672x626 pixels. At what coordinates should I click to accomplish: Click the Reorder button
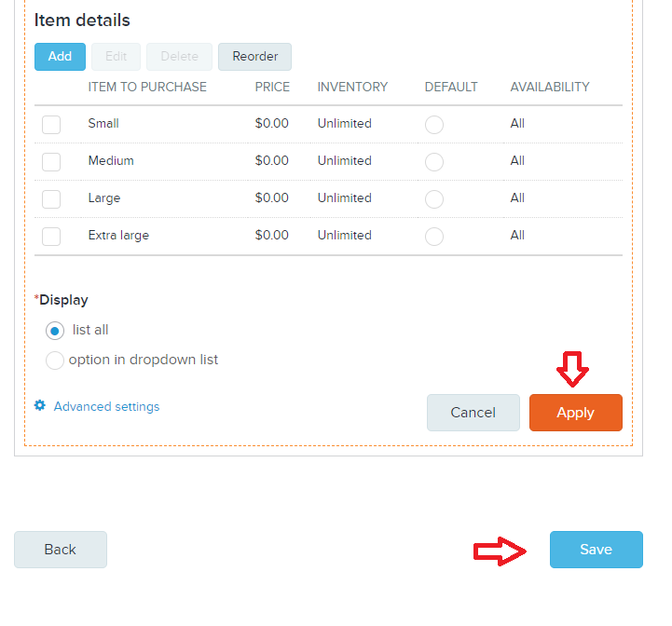point(255,57)
